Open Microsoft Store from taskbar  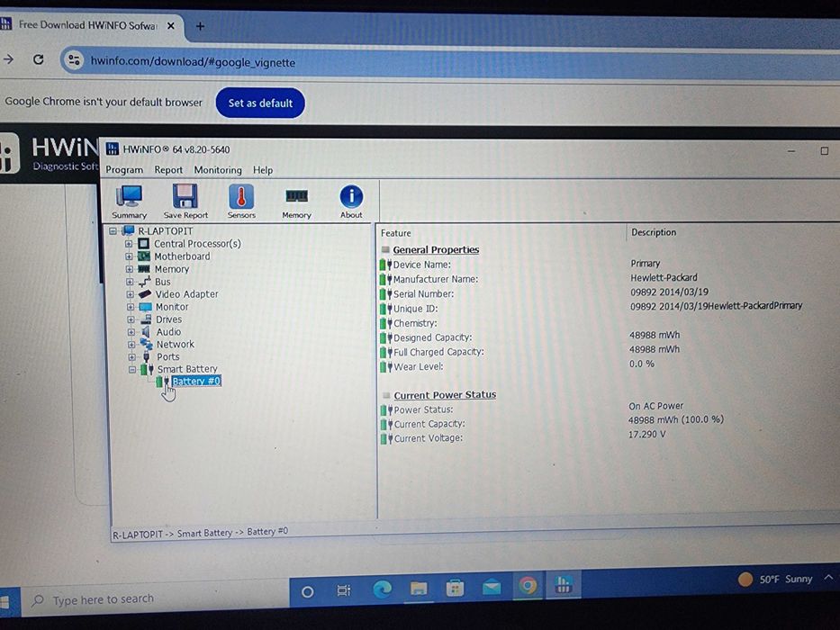pyautogui.click(x=455, y=588)
